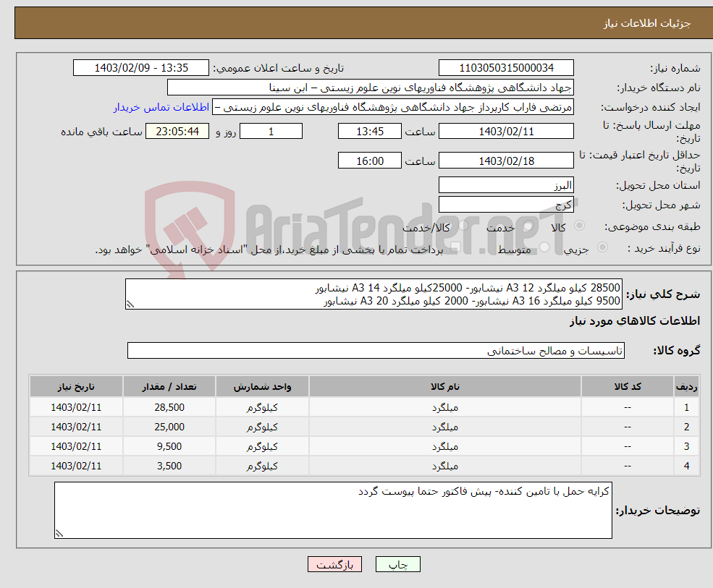Click the need number field 1103050315000034
Screen dimensions: 713x588
(506, 68)
